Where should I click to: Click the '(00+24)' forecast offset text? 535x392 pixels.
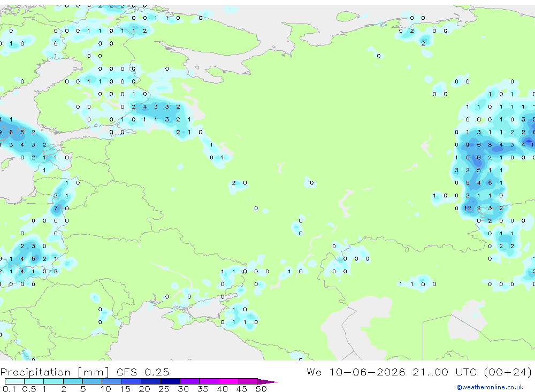pos(508,372)
